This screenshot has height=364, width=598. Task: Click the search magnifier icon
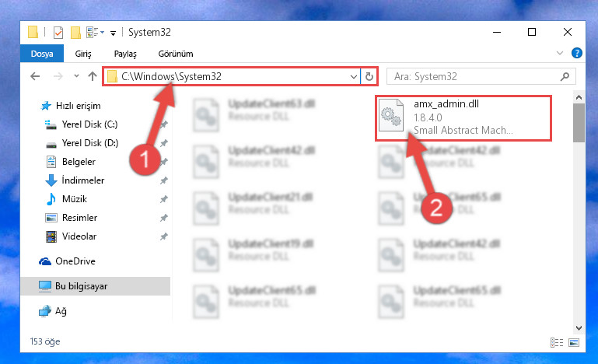[565, 76]
